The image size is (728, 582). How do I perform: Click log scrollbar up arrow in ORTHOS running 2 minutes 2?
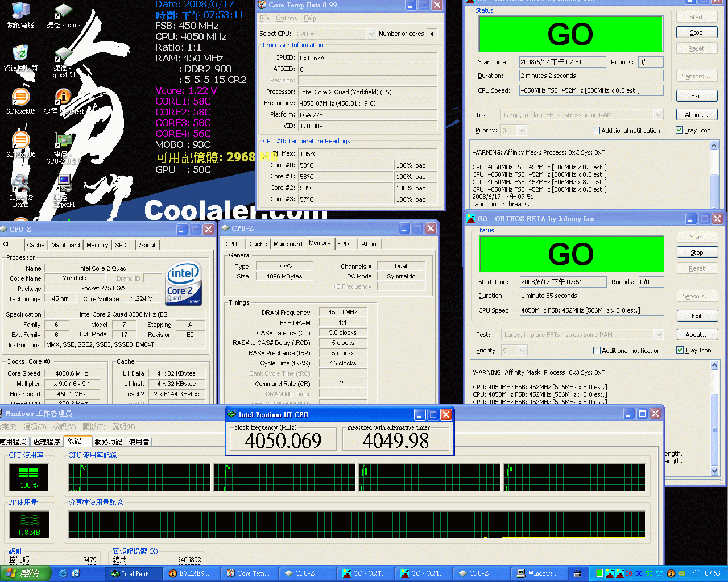[x=714, y=145]
